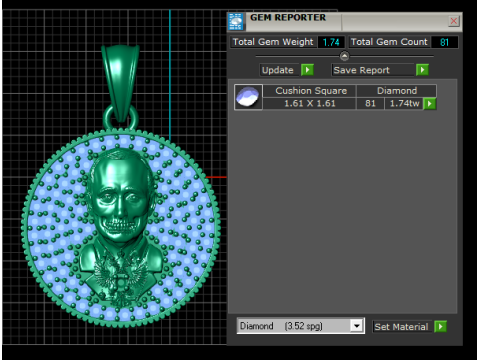Screen dimensions: 480x360
Task: Click the green arrow beside Save Report
Action: click(x=422, y=70)
